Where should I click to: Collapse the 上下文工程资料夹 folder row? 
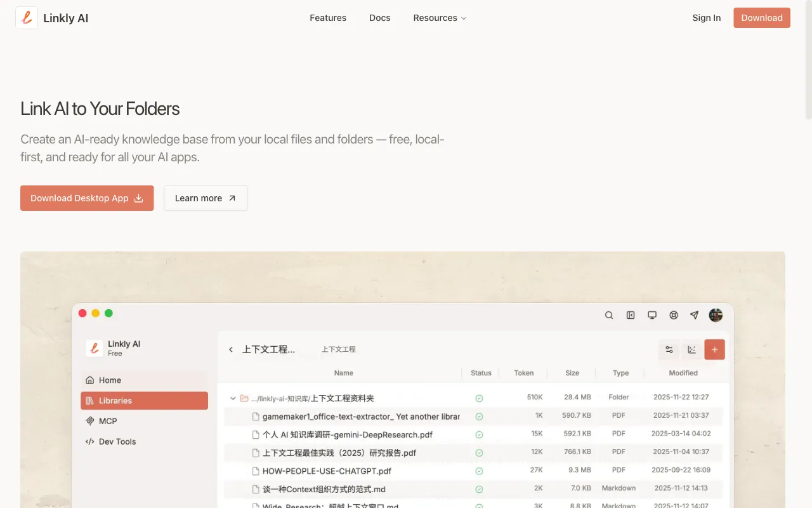233,398
